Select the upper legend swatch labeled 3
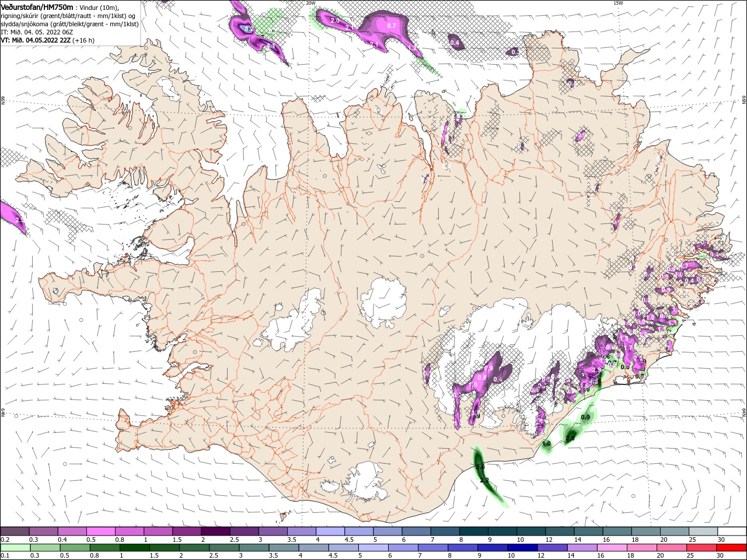The height and width of the screenshot is (560, 747). [x=272, y=531]
